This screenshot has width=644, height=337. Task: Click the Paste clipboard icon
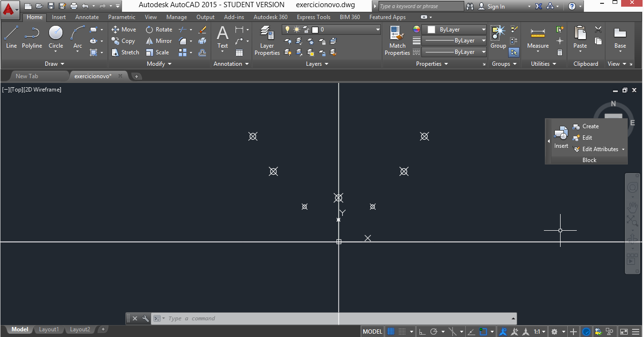[x=580, y=37]
